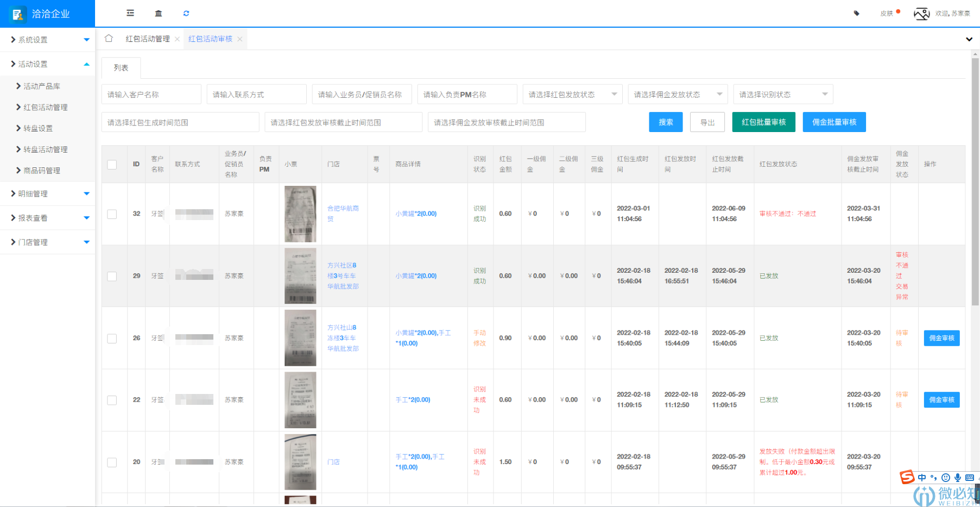The image size is (980, 507).
Task: Click the IME keyboard icon
Action: click(x=970, y=478)
